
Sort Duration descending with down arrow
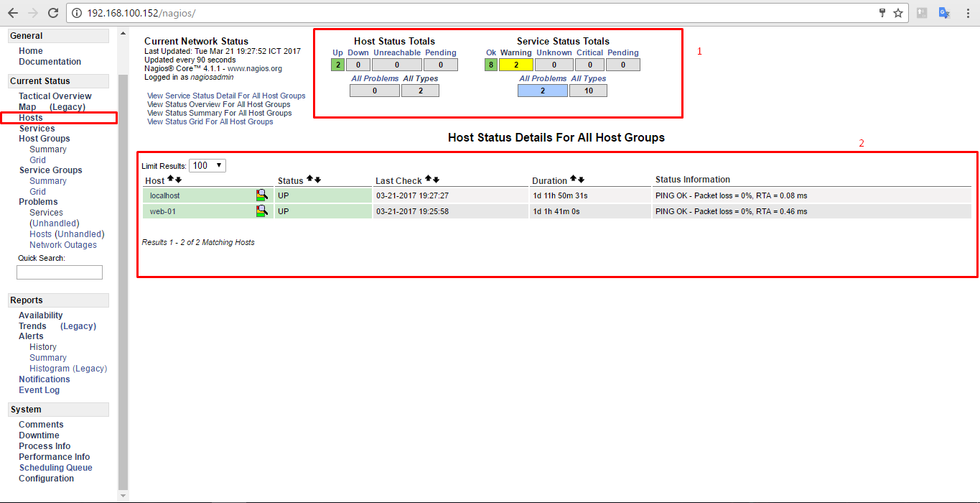[x=581, y=179]
